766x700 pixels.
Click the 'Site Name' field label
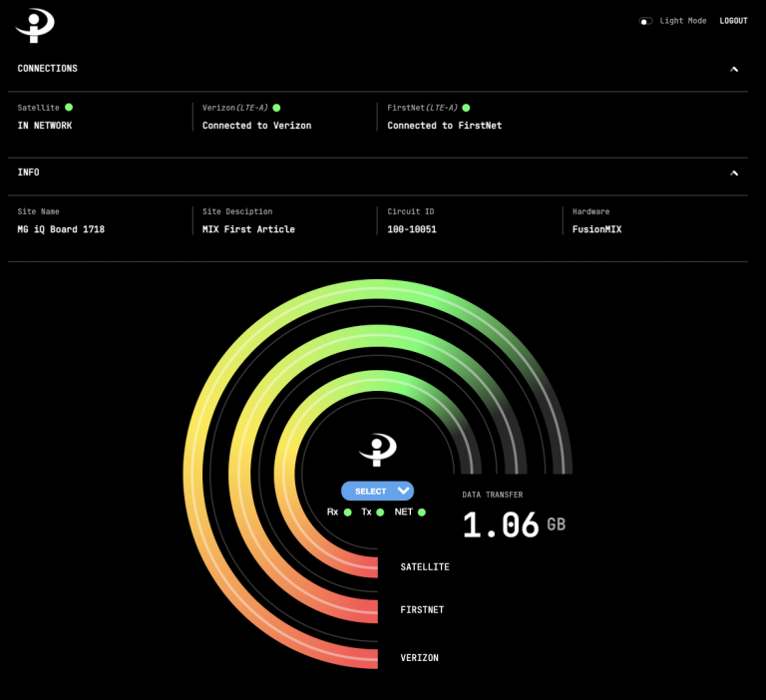pyautogui.click(x=38, y=211)
